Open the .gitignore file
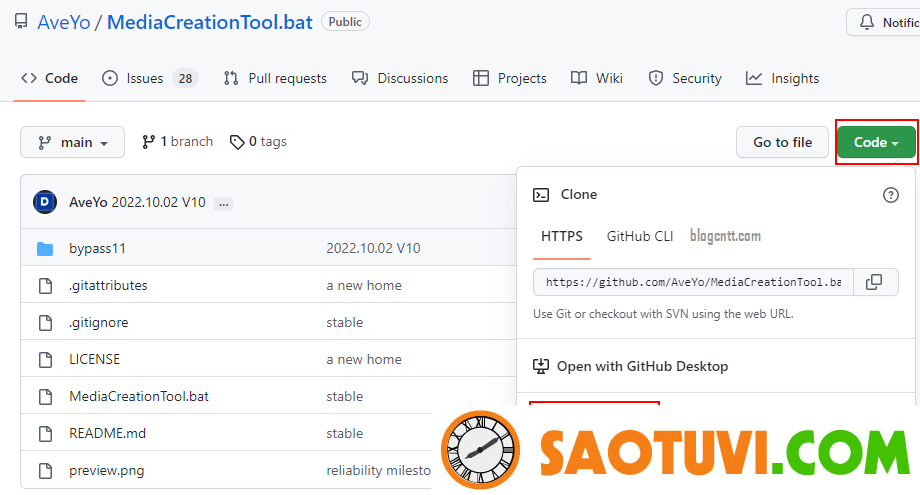 (x=99, y=322)
